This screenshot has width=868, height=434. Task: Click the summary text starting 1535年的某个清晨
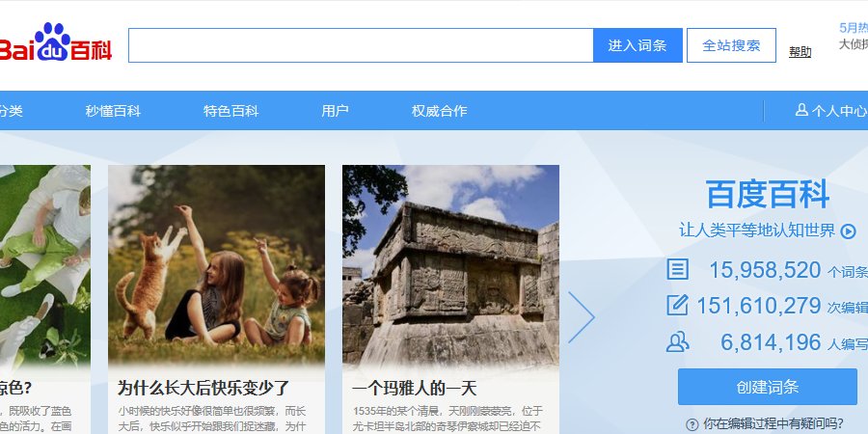point(448,420)
